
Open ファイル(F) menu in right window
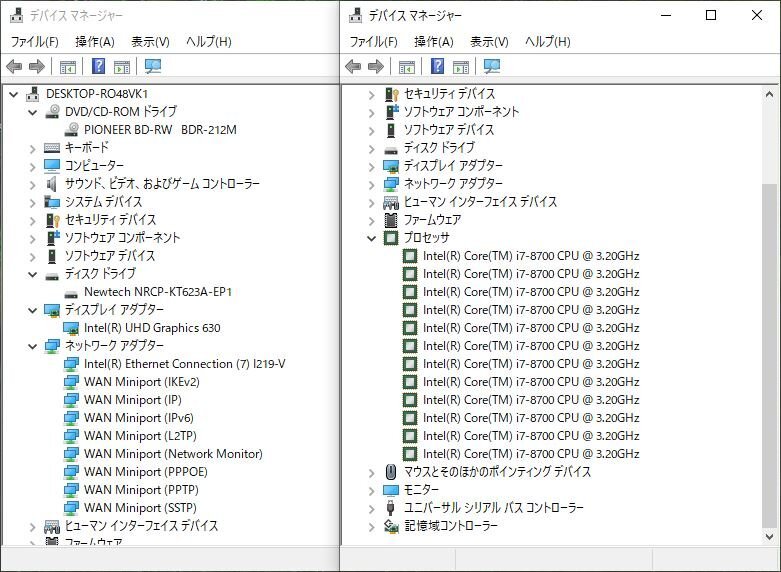pyautogui.click(x=373, y=41)
